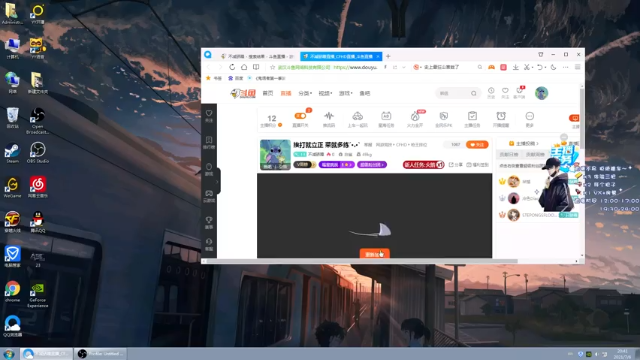Go to browser home page icon
This screenshot has width=640, height=360.
click(x=244, y=67)
